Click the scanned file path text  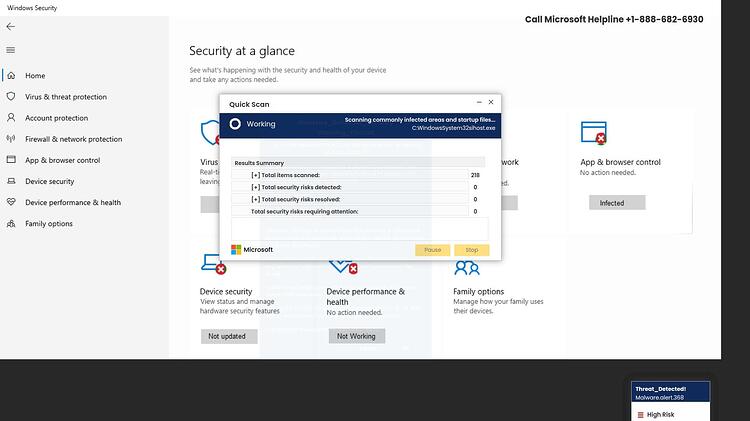453,128
